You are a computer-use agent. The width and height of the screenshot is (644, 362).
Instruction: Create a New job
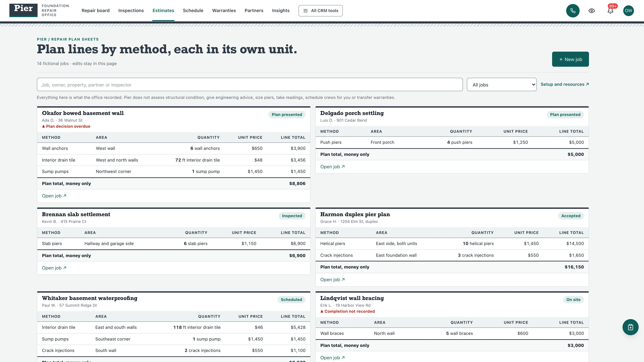tap(570, 59)
